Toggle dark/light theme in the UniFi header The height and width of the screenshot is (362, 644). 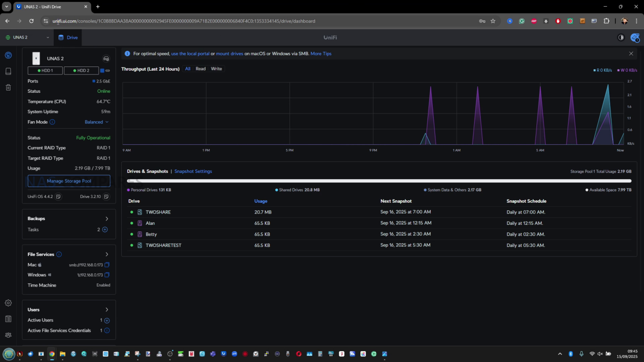(621, 38)
